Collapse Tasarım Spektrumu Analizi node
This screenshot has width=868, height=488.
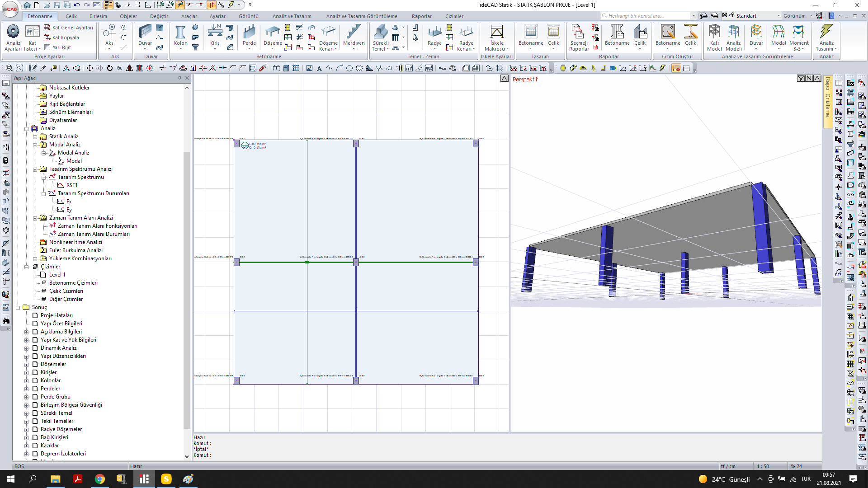35,169
